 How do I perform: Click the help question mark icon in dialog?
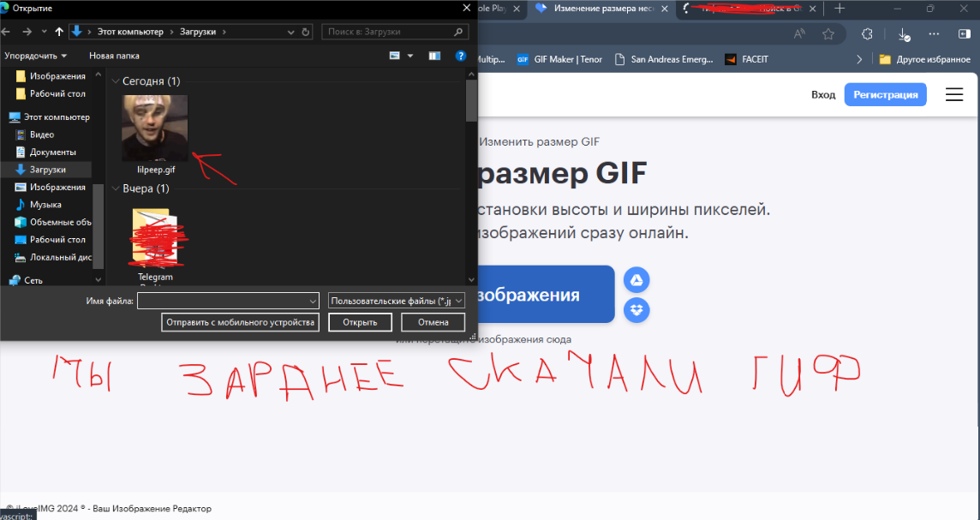click(x=461, y=56)
